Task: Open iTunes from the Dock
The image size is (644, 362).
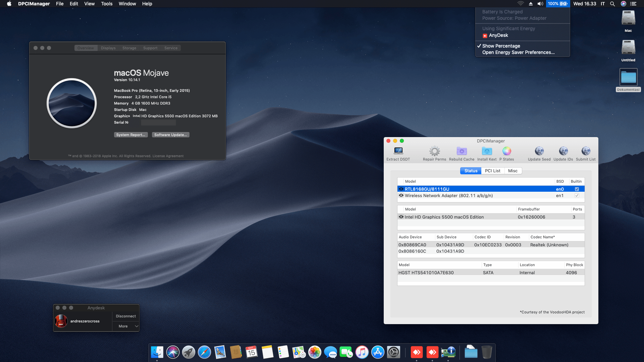Action: (362, 352)
